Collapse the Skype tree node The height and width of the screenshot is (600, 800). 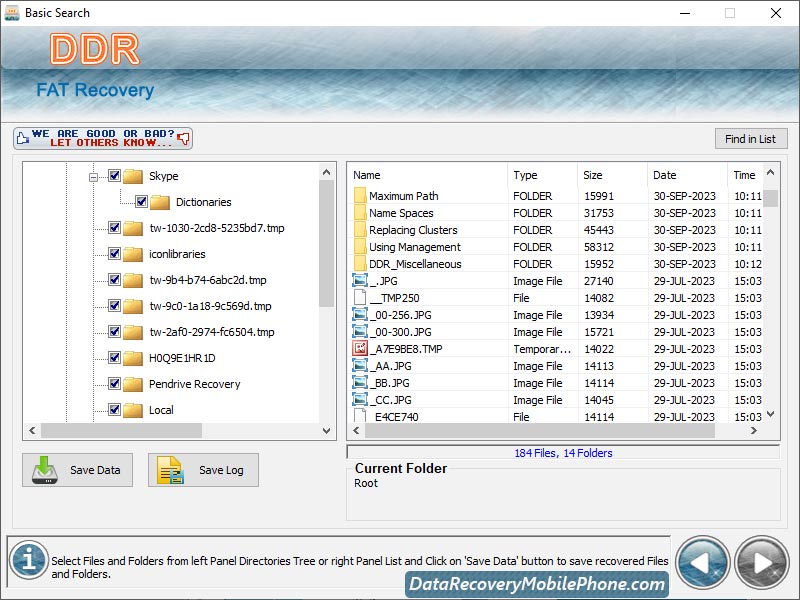(x=92, y=175)
